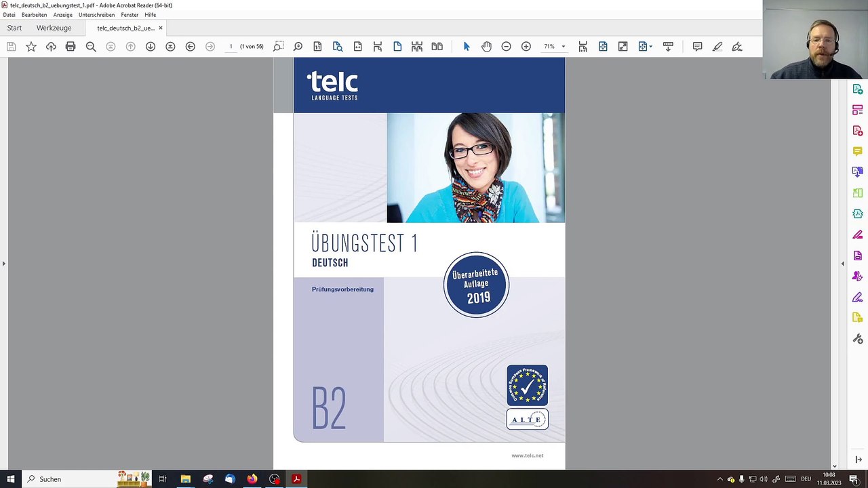Close the telc_deutsch_b2 document tab

pos(161,28)
